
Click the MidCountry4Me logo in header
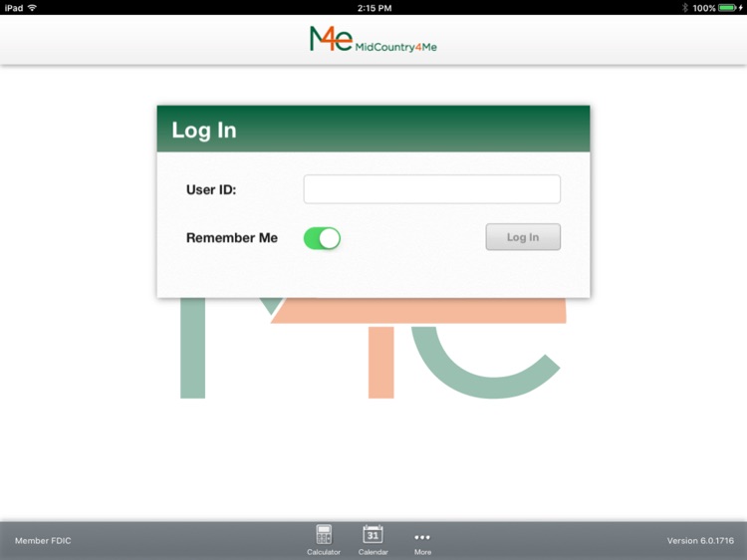[373, 39]
